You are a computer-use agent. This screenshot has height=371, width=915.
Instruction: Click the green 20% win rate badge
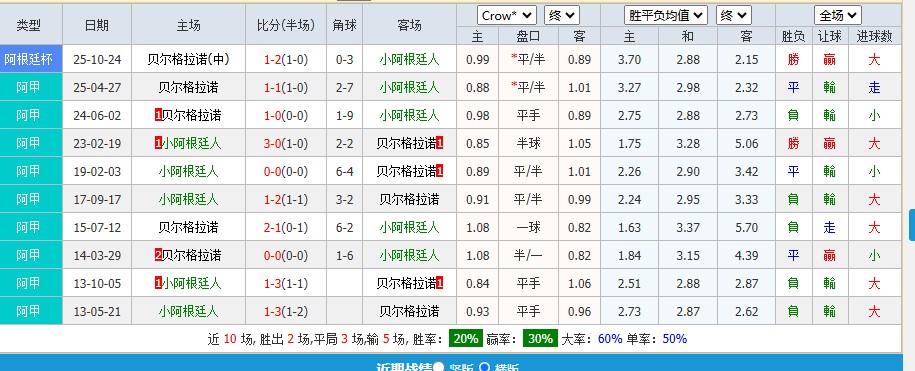coord(465,338)
